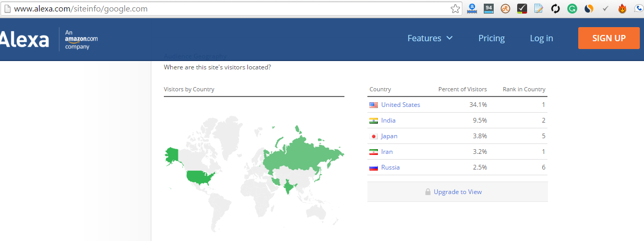This screenshot has height=241, width=644.
Task: Click the black checkmark box extension icon
Action: click(x=522, y=8)
